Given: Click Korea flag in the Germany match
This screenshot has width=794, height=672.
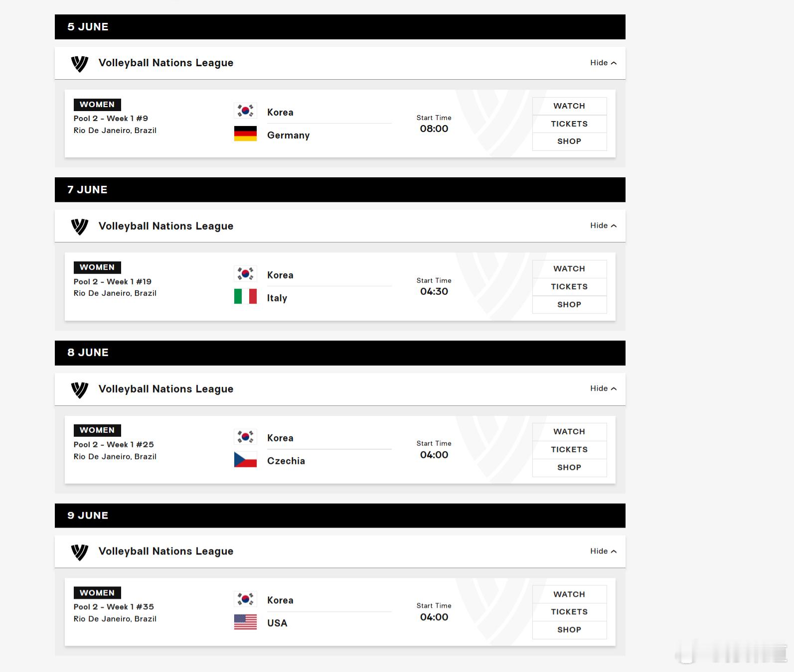Looking at the screenshot, I should coord(245,111).
